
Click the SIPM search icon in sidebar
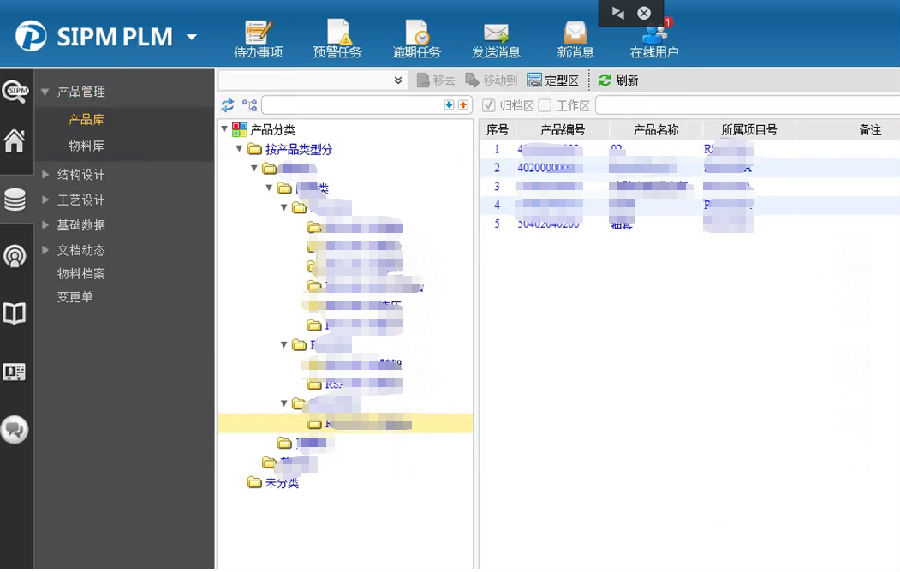[15, 92]
